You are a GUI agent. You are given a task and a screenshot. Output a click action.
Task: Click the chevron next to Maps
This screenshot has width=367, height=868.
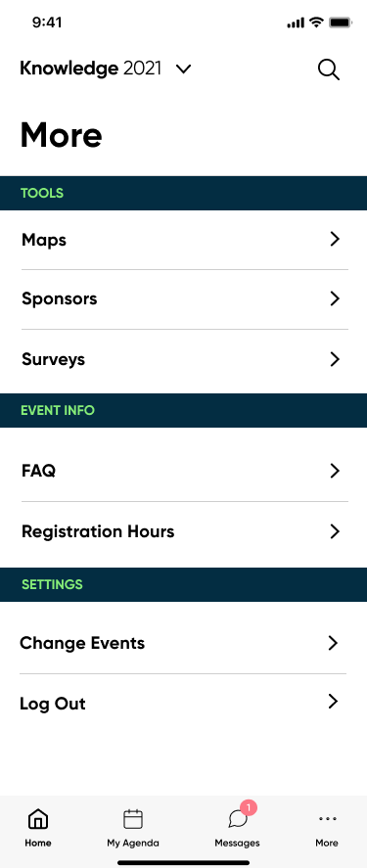335,239
